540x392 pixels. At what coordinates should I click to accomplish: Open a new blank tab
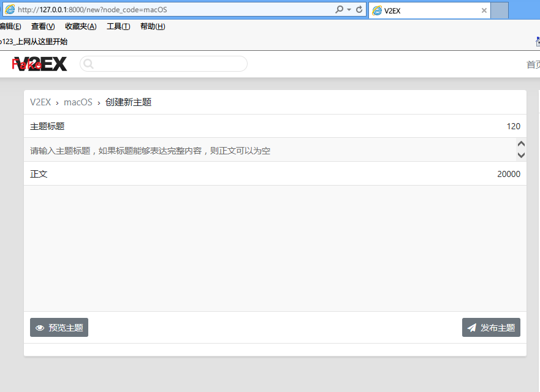coord(500,10)
